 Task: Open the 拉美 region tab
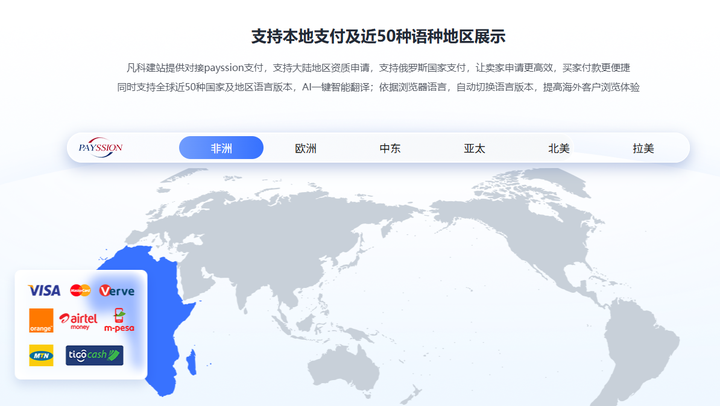[643, 148]
